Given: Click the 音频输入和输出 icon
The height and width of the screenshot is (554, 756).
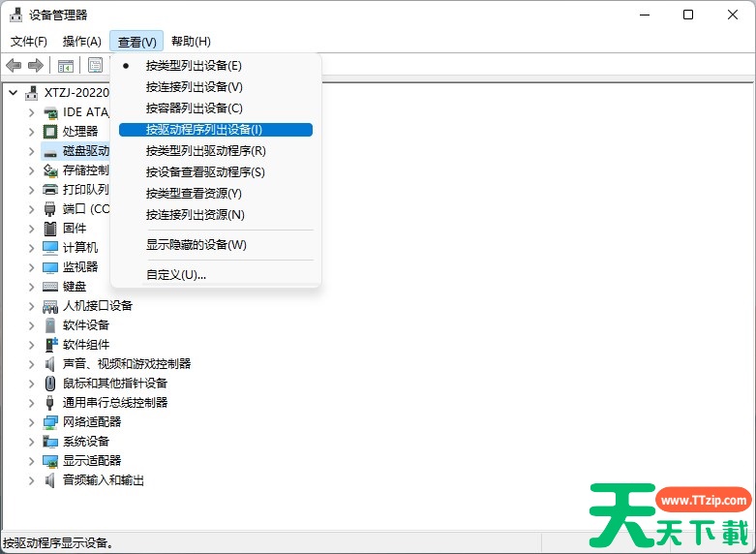Looking at the screenshot, I should 49,480.
